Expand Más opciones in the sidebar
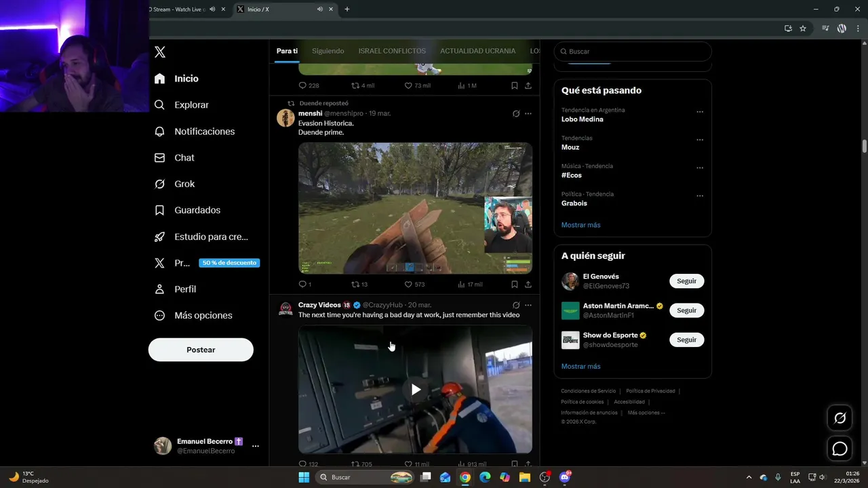Viewport: 868px width, 488px height. [x=193, y=315]
